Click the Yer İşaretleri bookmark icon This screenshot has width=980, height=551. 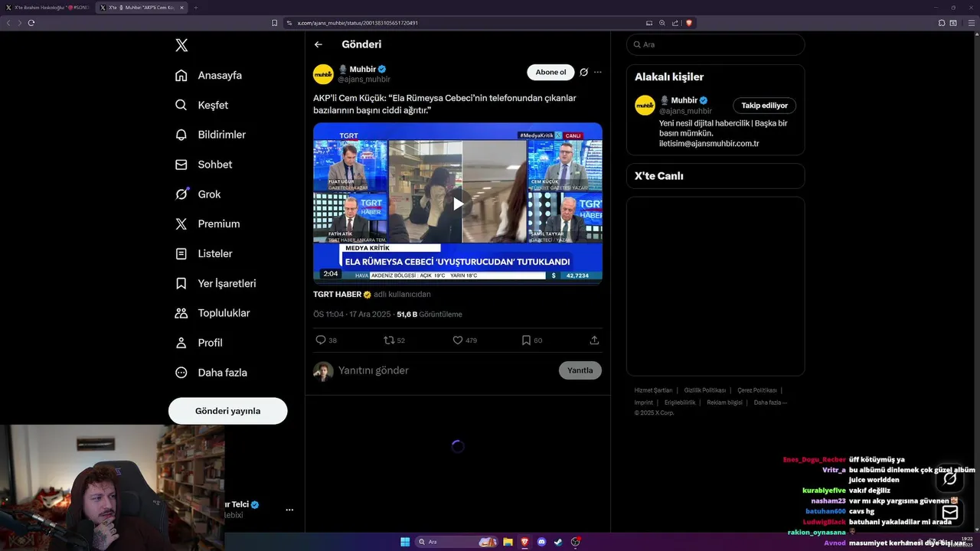coord(181,283)
